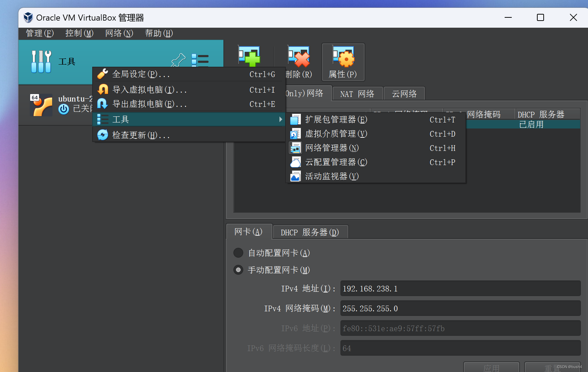Choose 扩展包管理器(E) submenu entry
Image resolution: width=588 pixels, height=372 pixels.
pyautogui.click(x=376, y=120)
